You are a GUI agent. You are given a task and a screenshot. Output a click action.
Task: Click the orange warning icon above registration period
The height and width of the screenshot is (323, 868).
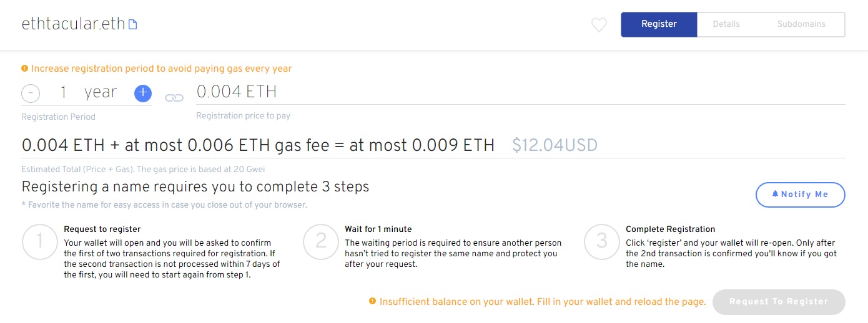[25, 69]
